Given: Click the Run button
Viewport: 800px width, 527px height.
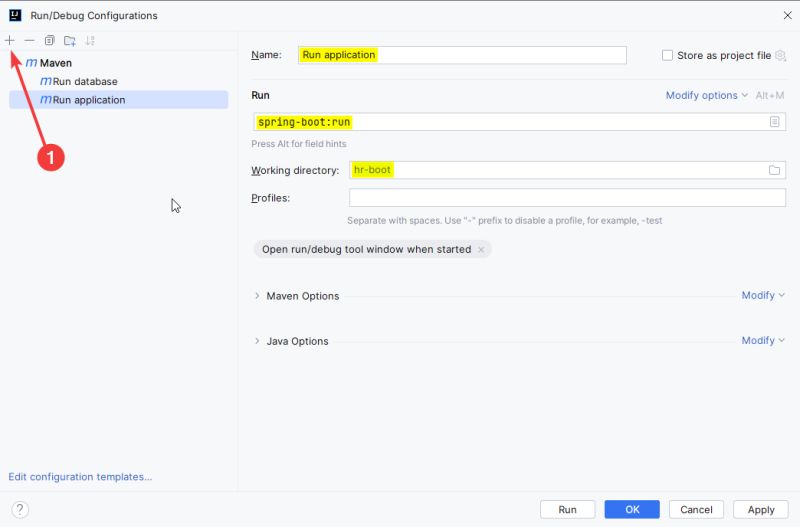Looking at the screenshot, I should 567,509.
